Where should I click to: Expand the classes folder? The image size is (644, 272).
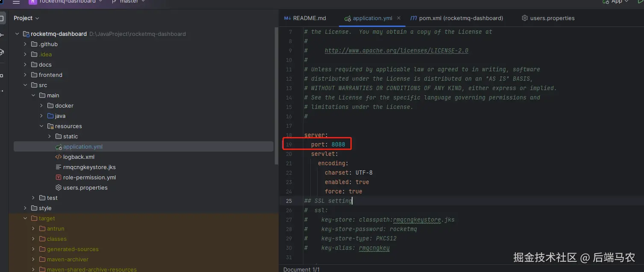tap(33, 239)
